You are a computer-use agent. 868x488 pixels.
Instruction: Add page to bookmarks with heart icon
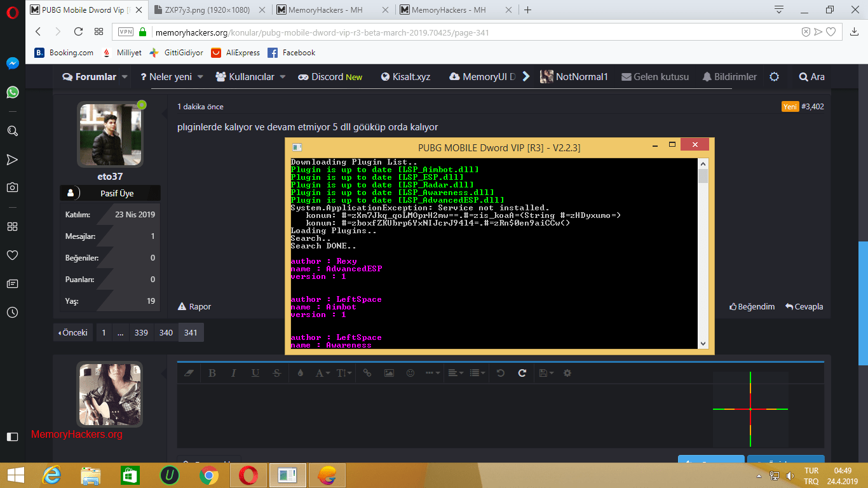tap(831, 32)
